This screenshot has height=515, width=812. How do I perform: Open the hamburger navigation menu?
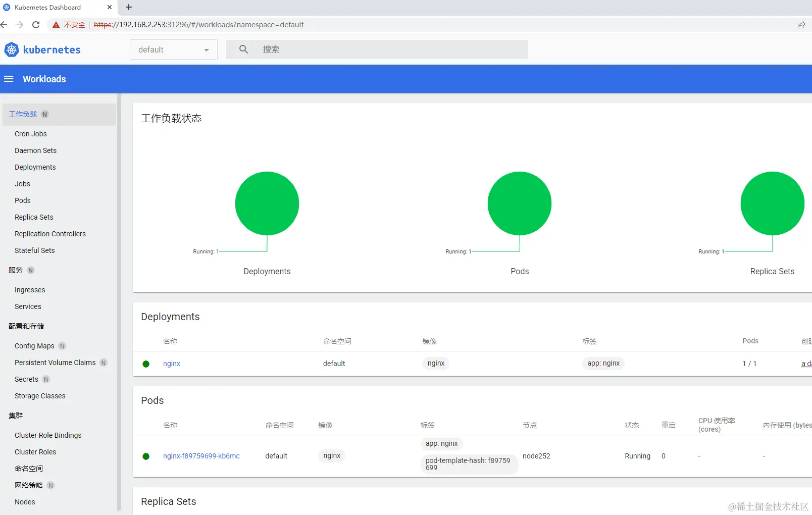(9, 79)
